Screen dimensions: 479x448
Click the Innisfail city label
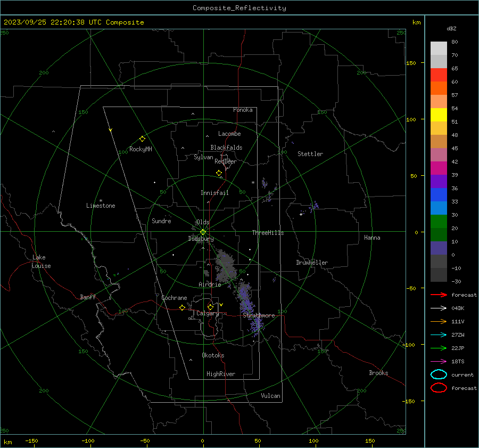click(214, 193)
